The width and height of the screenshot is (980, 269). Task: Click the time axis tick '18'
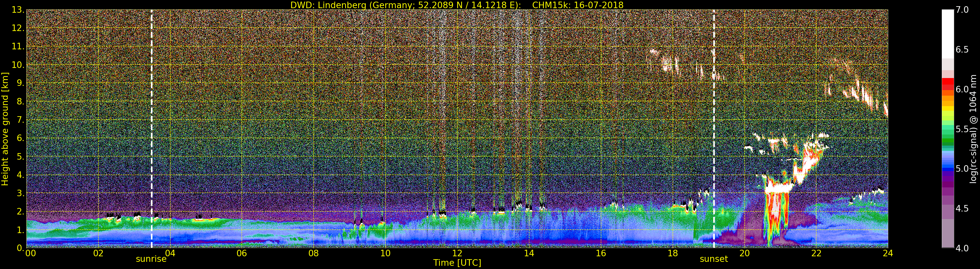[x=673, y=253]
